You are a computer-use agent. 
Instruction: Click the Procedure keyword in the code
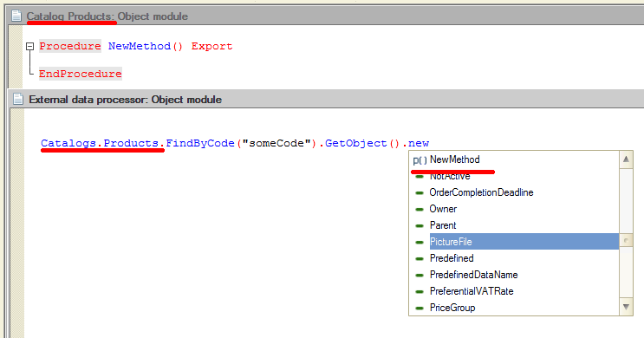[70, 46]
